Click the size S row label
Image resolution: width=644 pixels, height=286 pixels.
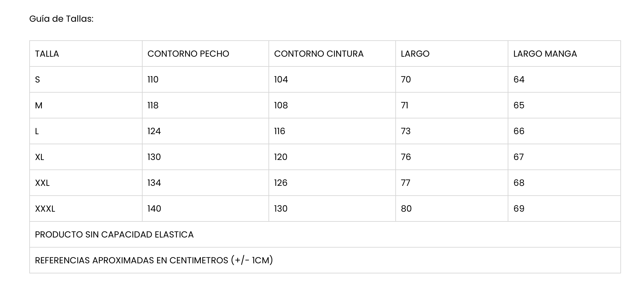[x=37, y=80]
